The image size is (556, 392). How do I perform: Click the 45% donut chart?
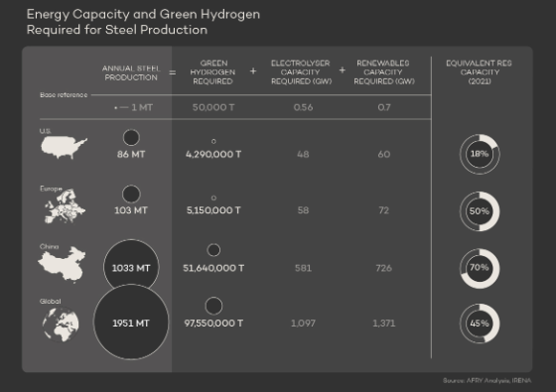click(x=480, y=324)
